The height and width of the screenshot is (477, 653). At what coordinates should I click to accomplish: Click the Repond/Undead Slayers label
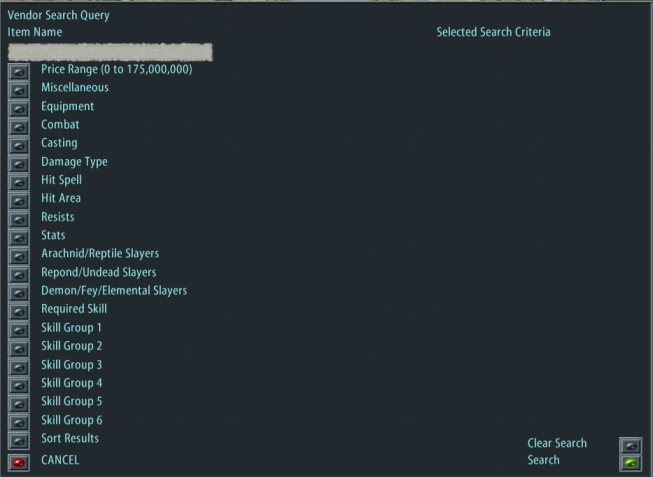coord(99,272)
